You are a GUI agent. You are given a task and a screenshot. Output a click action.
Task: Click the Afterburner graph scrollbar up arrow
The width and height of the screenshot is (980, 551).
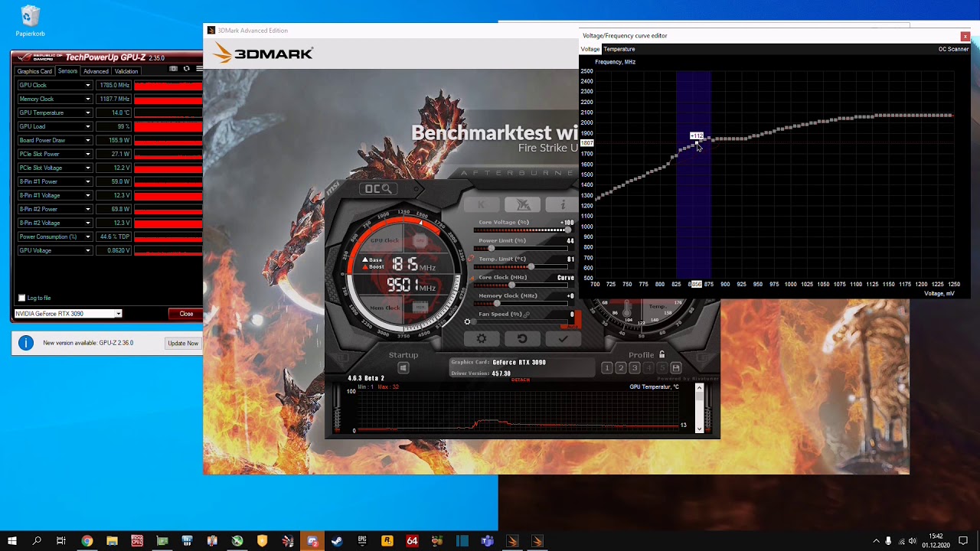pyautogui.click(x=699, y=389)
